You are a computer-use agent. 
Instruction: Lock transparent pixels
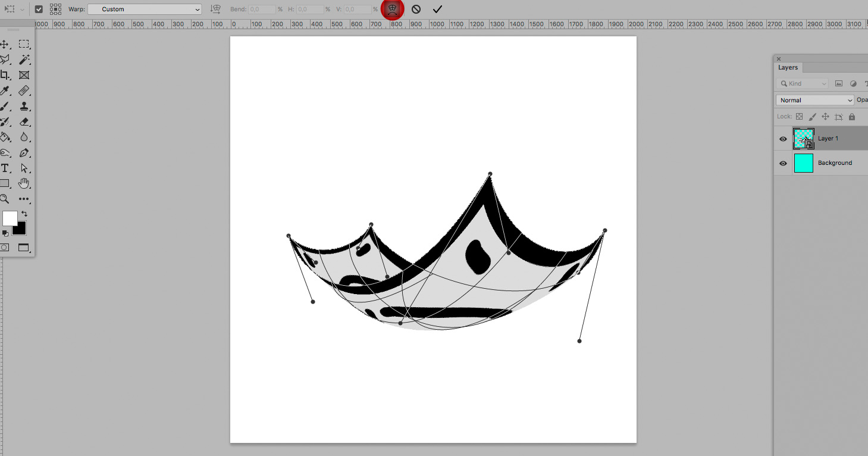click(799, 117)
